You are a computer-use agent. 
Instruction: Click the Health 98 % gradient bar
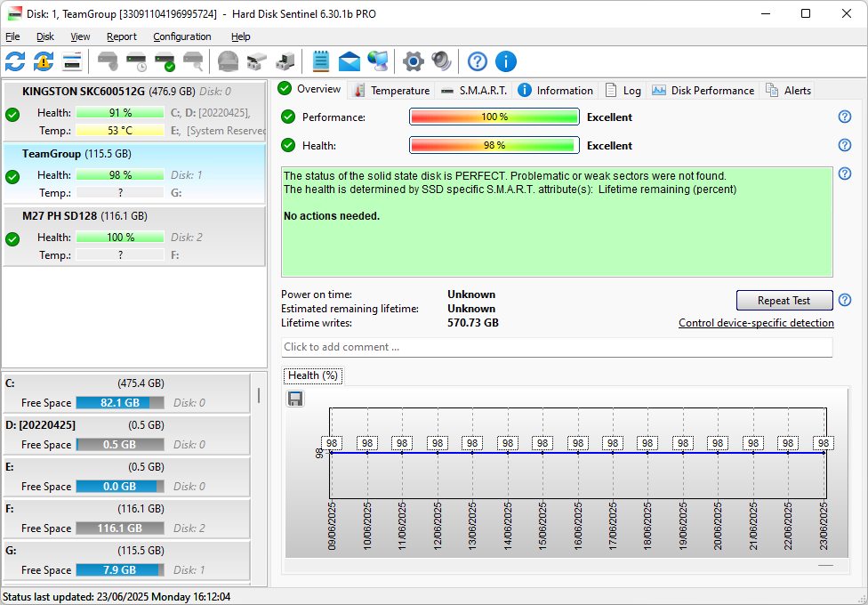pos(494,145)
